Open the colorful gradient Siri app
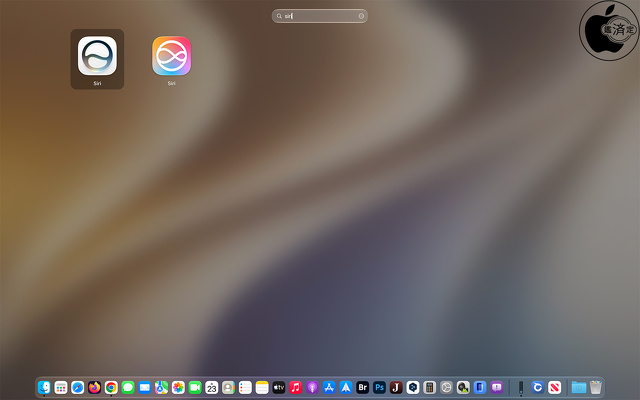Screen dimensions: 640x400 171,56
